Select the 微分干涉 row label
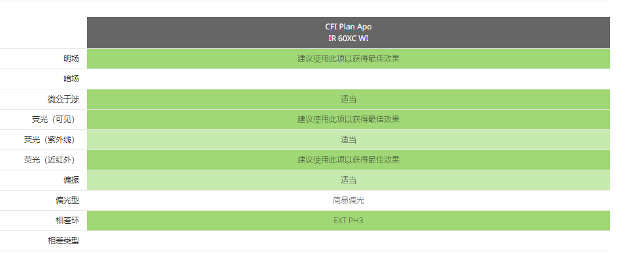The height and width of the screenshot is (265, 644). (x=63, y=99)
